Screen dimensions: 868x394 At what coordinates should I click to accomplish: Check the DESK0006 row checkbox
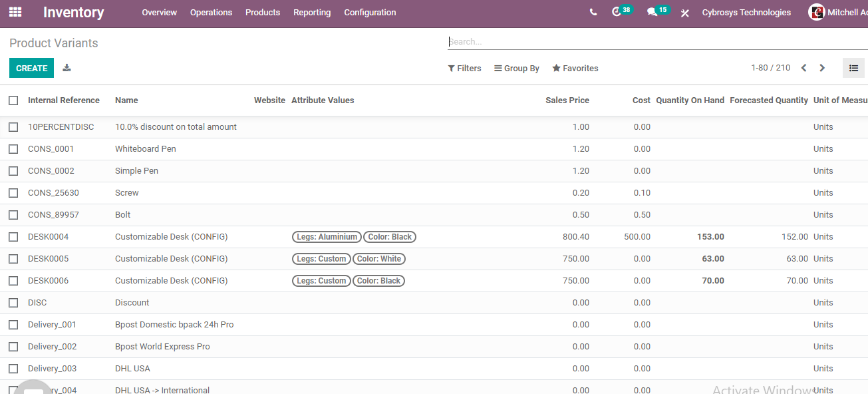13,281
